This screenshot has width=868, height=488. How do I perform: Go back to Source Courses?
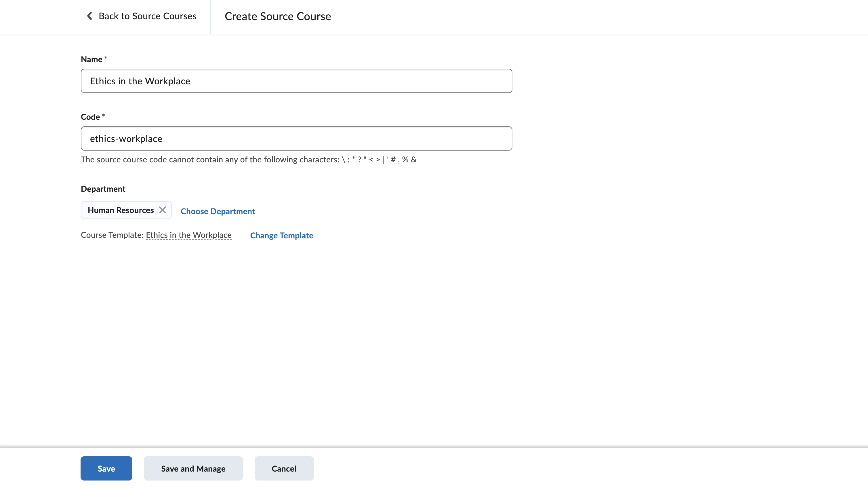(141, 16)
